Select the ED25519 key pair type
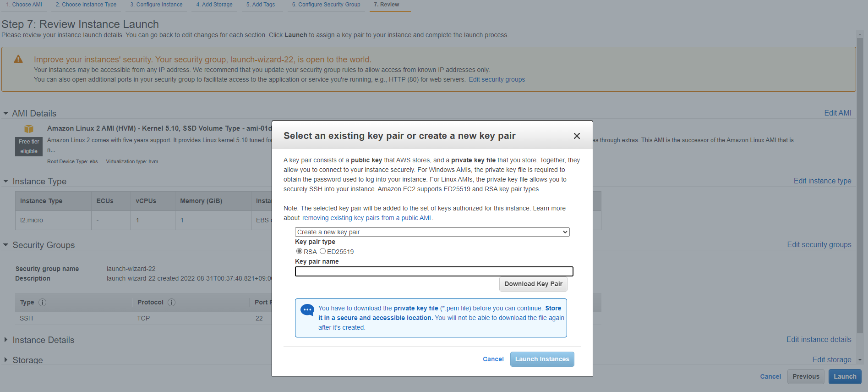This screenshot has width=868, height=392. [322, 251]
